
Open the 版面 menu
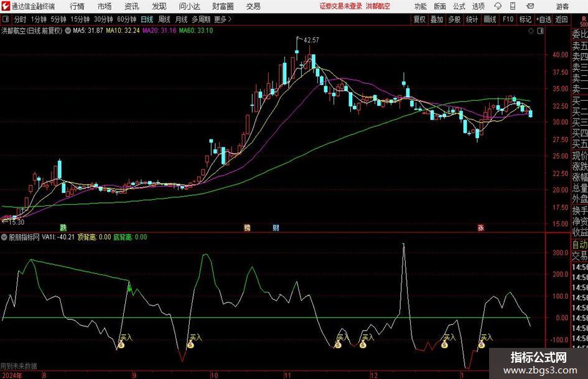point(440,6)
